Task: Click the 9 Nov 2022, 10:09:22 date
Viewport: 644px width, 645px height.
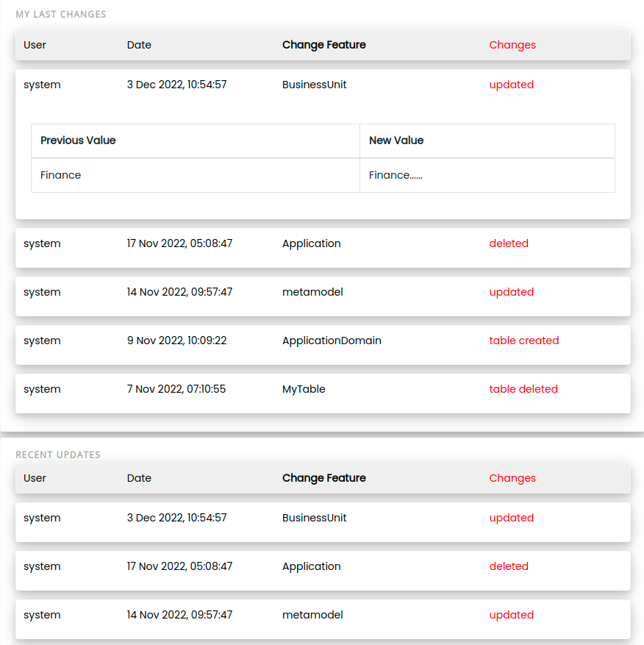Action: pos(177,341)
